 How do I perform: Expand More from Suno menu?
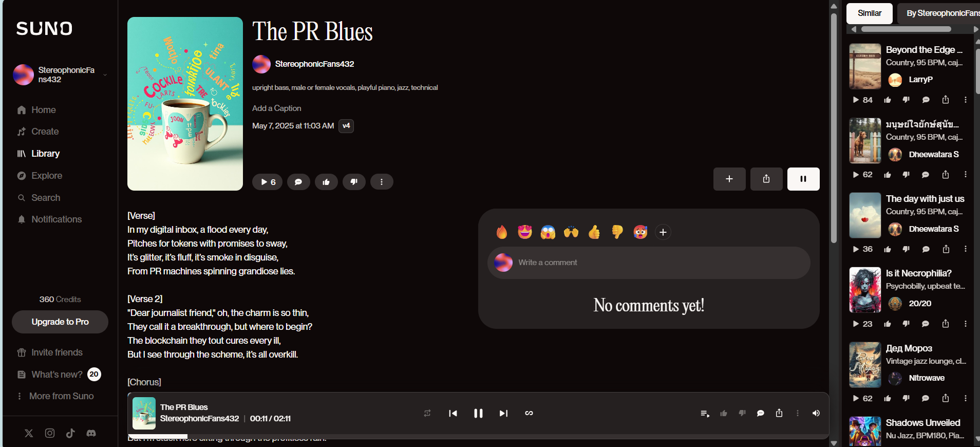pyautogui.click(x=55, y=396)
